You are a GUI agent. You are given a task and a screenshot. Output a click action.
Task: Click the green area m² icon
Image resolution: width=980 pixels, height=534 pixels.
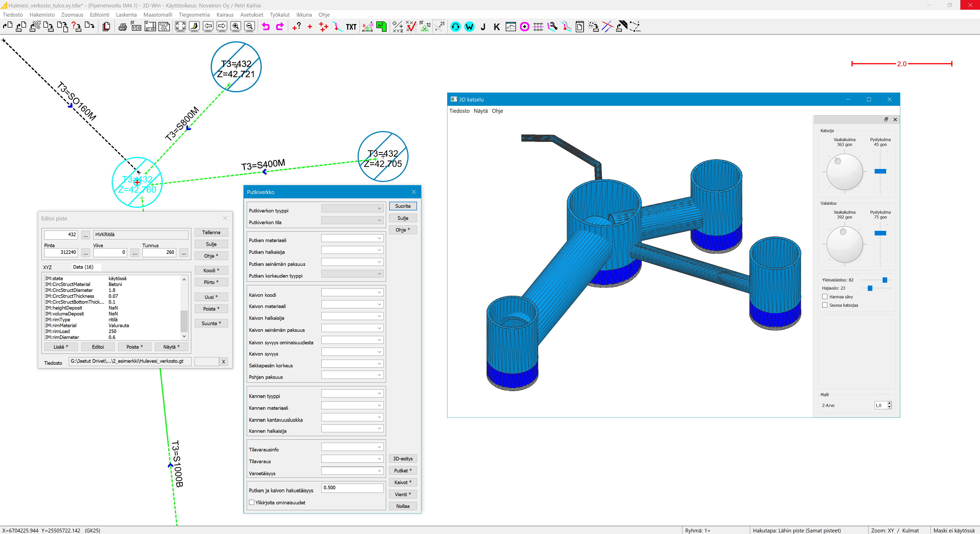(381, 27)
